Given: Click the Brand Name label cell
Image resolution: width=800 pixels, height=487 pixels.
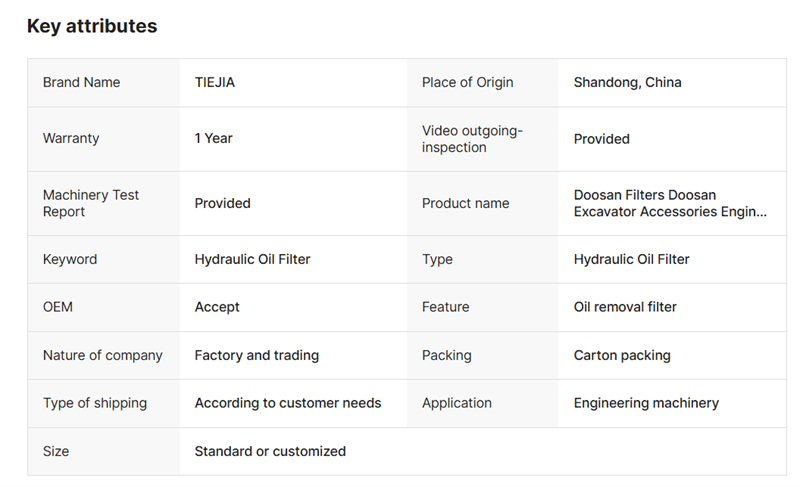Looking at the screenshot, I should (81, 83).
